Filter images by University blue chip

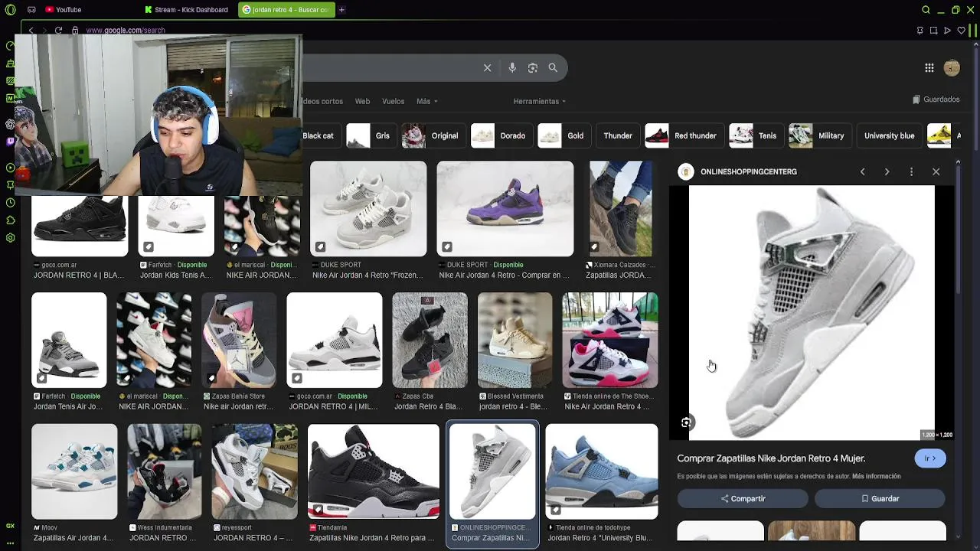(x=889, y=135)
